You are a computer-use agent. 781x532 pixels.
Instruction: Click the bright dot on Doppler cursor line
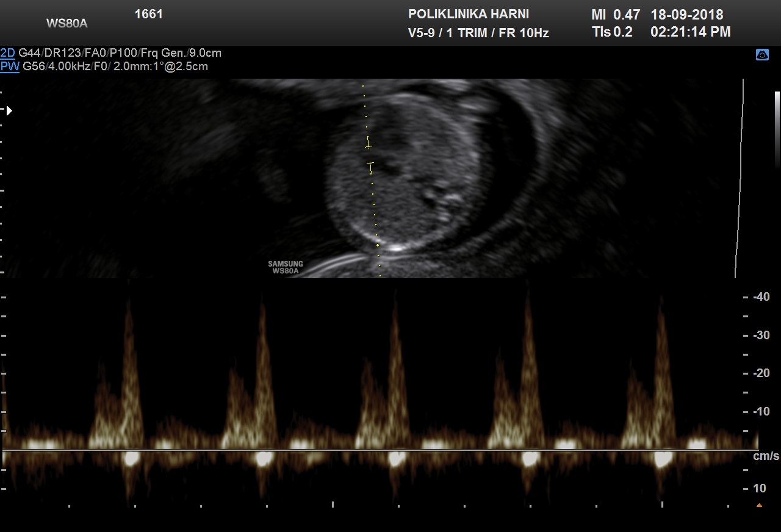[378, 245]
